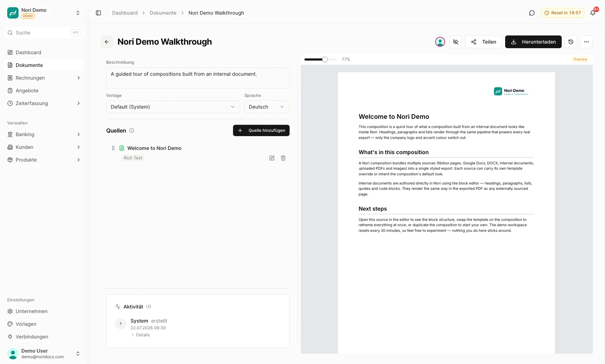Click the Beschreibung text area

pyautogui.click(x=198, y=78)
